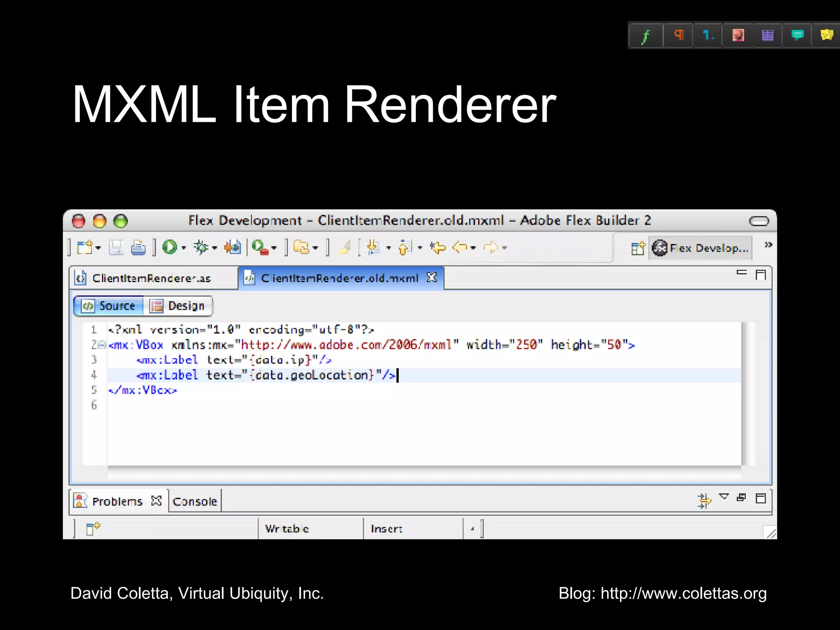This screenshot has height=630, width=840.
Task: Maximize the editor area icon
Action: 761,274
